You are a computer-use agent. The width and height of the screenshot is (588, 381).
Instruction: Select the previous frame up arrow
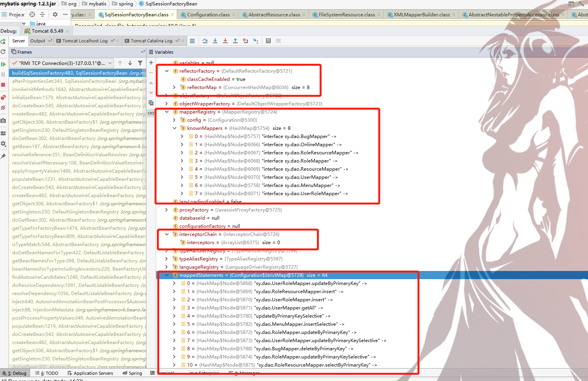coord(120,63)
